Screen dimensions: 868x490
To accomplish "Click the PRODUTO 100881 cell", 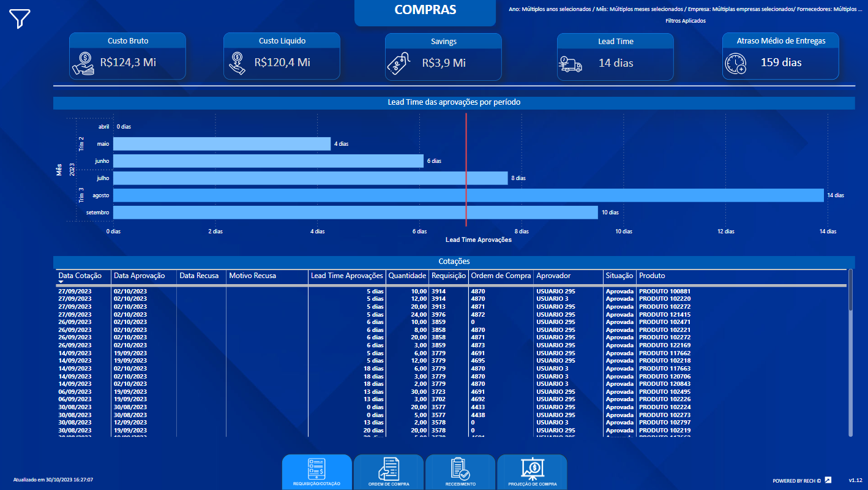I will (665, 292).
